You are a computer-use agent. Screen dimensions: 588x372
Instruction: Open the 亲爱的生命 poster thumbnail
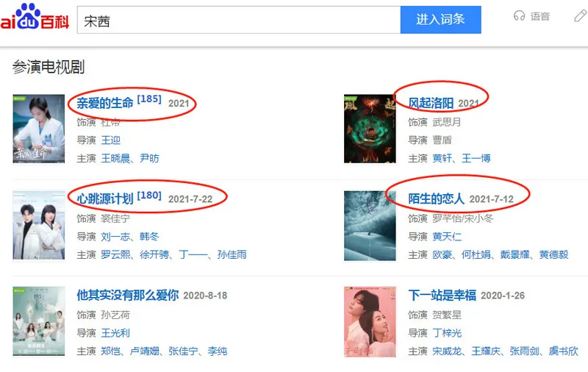click(x=39, y=129)
